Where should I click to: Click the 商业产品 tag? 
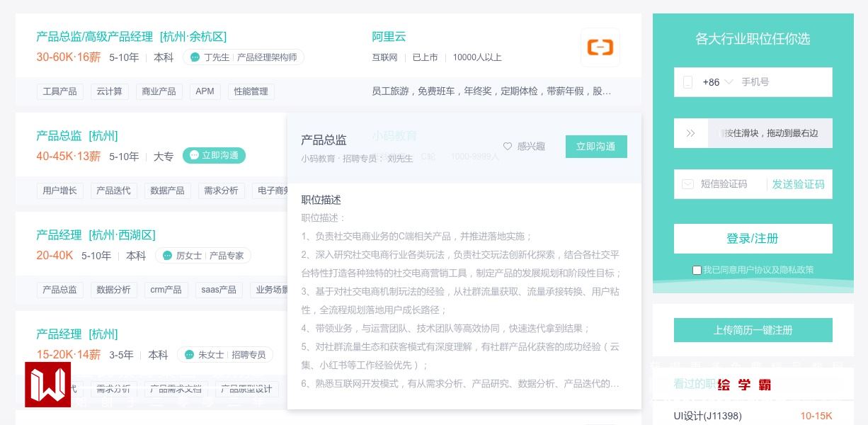click(159, 91)
